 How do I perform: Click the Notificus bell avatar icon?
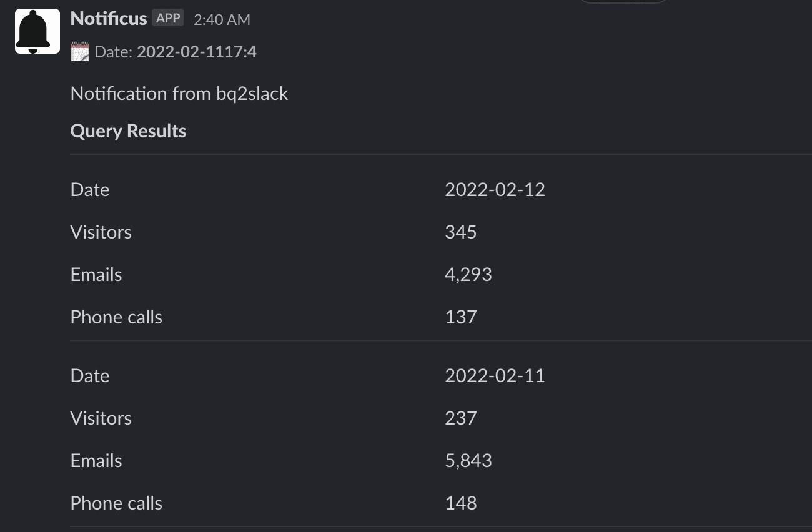(x=37, y=31)
